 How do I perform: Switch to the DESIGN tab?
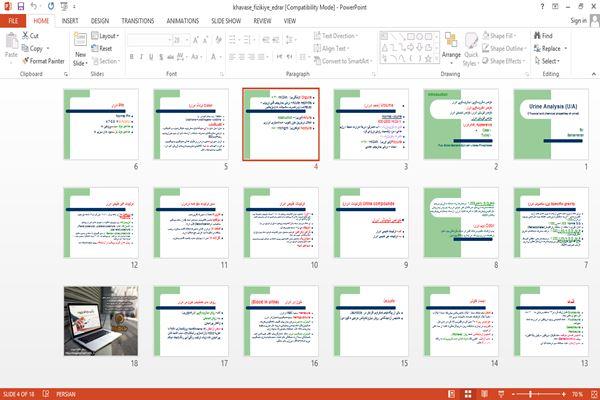pyautogui.click(x=100, y=21)
